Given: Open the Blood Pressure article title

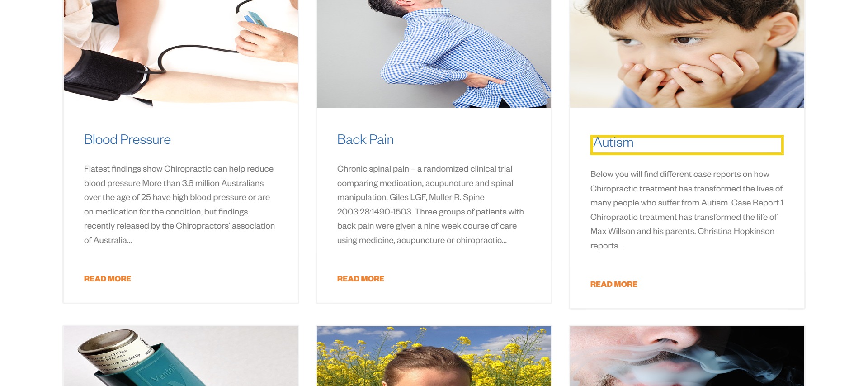Looking at the screenshot, I should pyautogui.click(x=127, y=139).
